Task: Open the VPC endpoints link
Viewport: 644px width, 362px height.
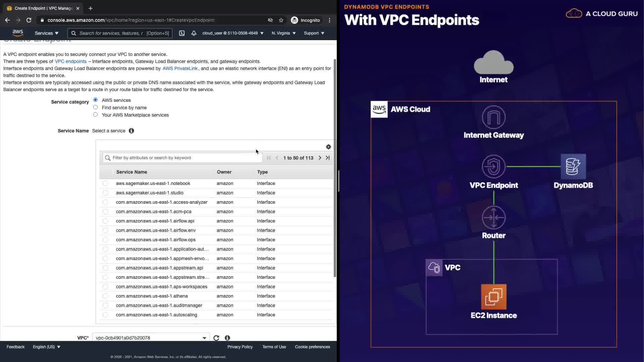Action: pyautogui.click(x=70, y=61)
